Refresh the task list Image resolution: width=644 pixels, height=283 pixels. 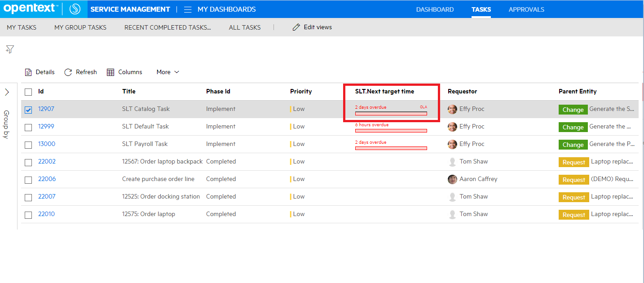coord(68,72)
